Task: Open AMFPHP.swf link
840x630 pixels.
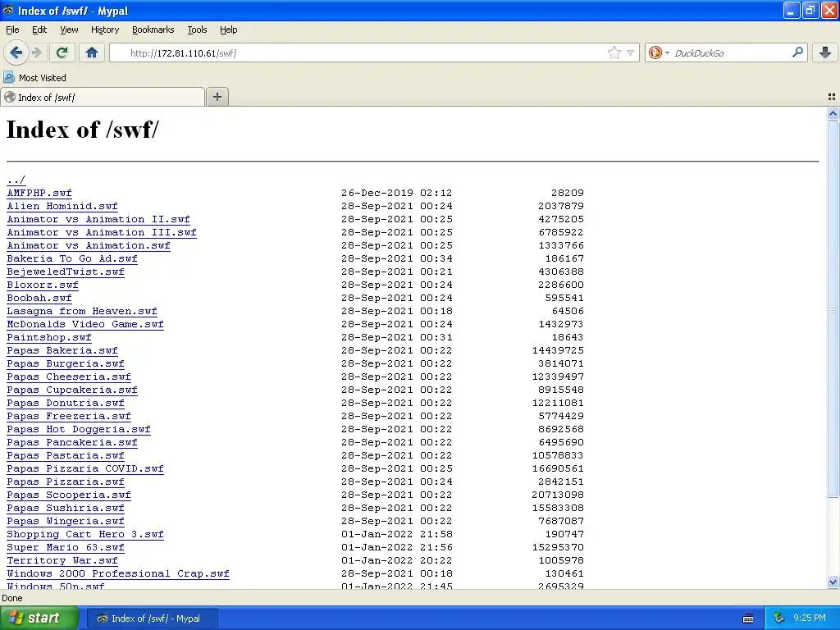Action: 39,193
